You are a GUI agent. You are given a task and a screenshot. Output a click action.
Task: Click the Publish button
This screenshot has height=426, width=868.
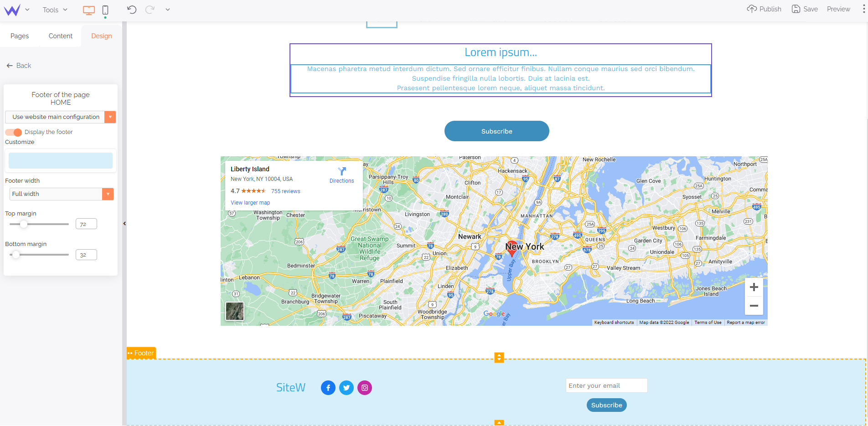point(764,9)
